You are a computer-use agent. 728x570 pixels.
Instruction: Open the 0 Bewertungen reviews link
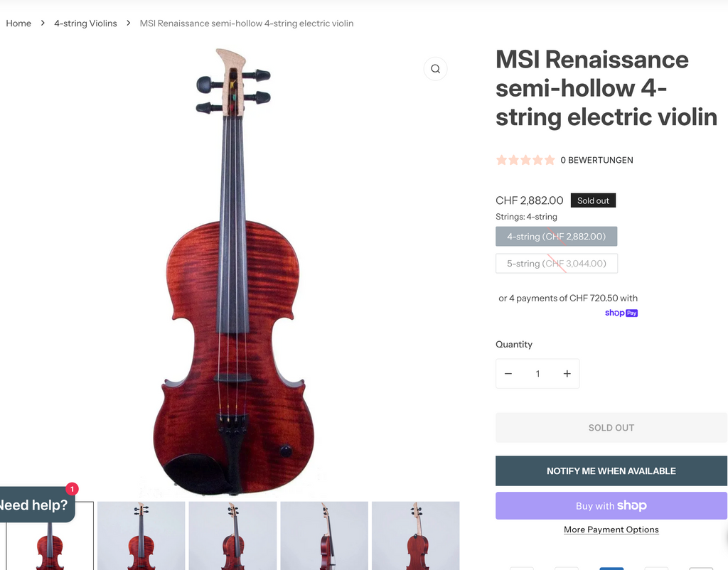(x=596, y=160)
